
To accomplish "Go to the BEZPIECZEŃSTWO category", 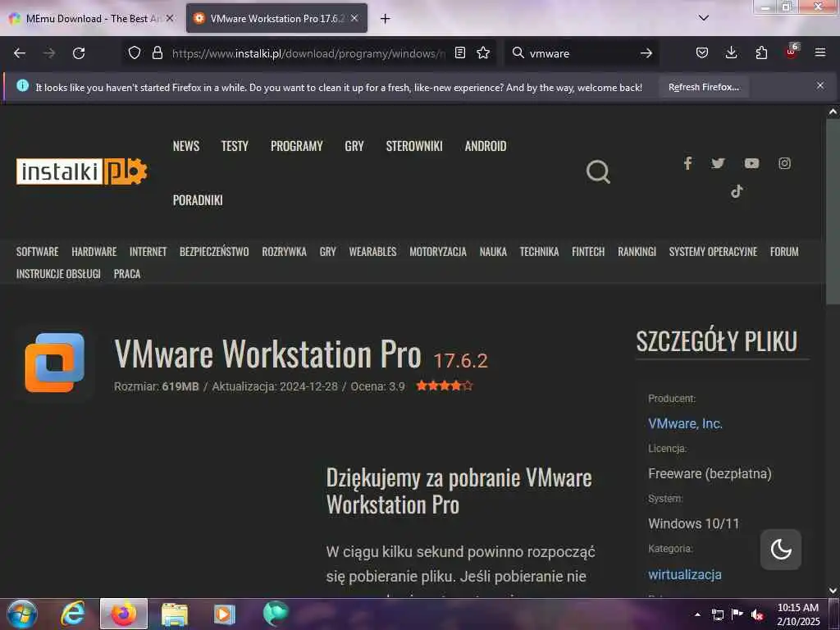I will coord(214,252).
